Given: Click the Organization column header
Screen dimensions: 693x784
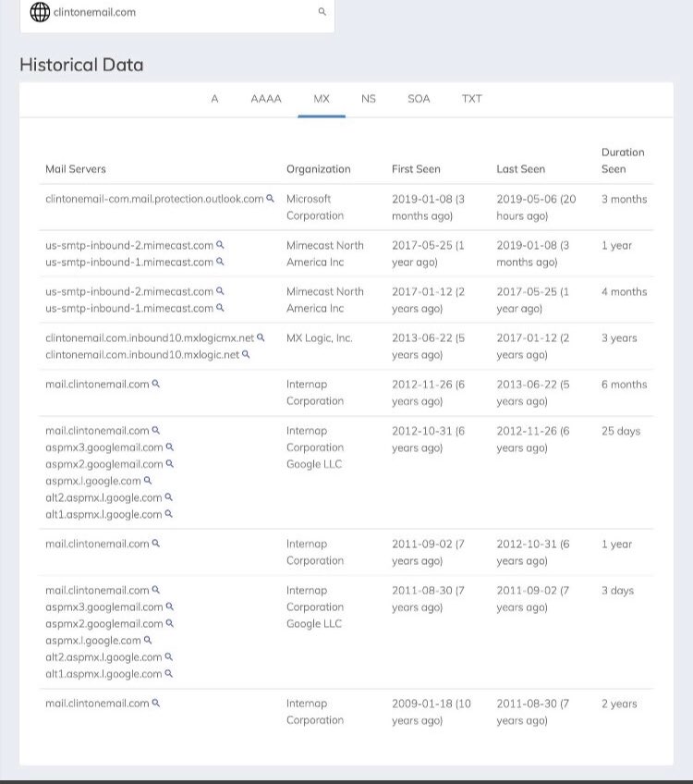Looking at the screenshot, I should 318,169.
